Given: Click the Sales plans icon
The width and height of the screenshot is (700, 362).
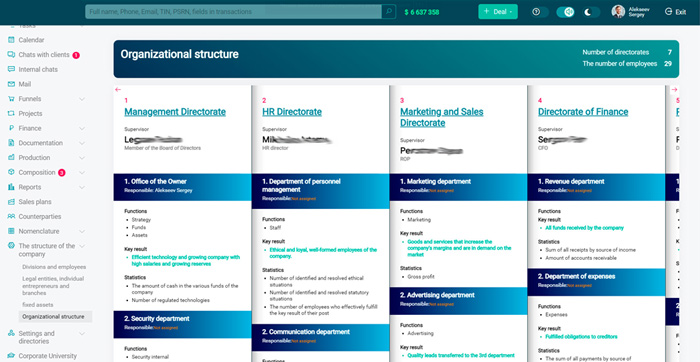Looking at the screenshot, I should [11, 202].
